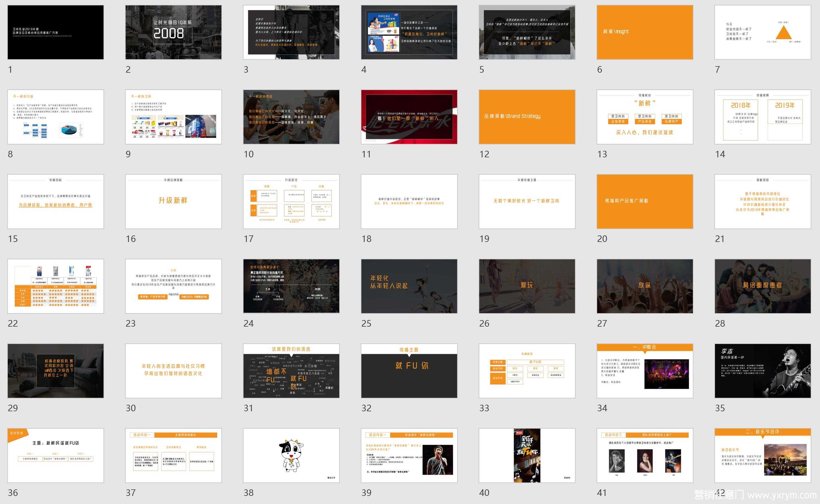This screenshot has height=504, width=820.
Task: Select slide 31 word cloud thumbnail
Action: (x=291, y=371)
